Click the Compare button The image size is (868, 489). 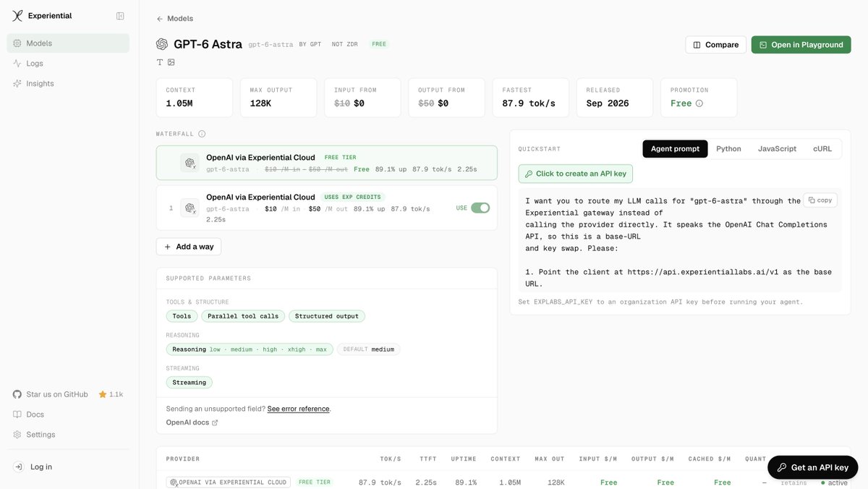[x=715, y=45]
